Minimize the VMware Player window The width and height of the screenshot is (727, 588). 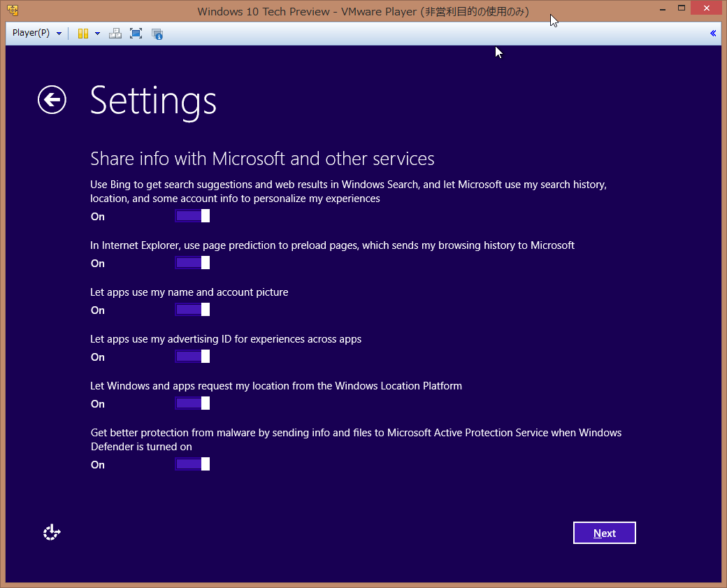pyautogui.click(x=661, y=8)
